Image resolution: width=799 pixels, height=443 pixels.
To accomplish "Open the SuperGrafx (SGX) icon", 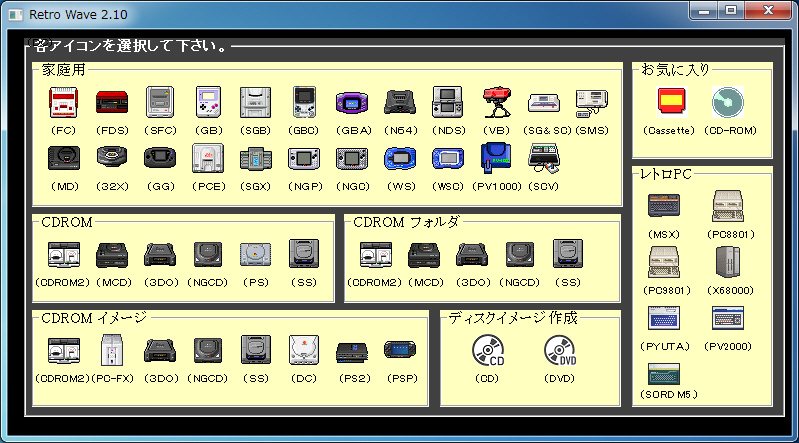I will tap(255, 159).
